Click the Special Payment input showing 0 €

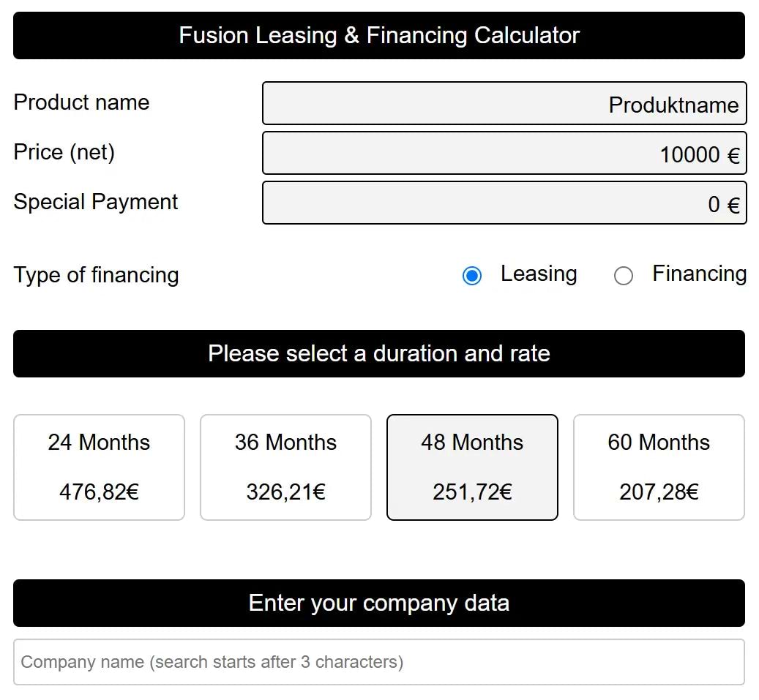coord(504,203)
